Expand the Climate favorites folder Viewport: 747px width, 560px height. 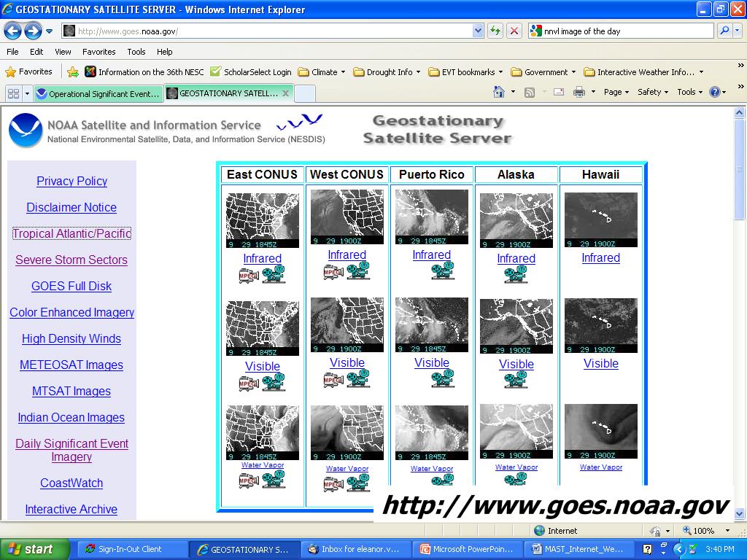[321, 72]
